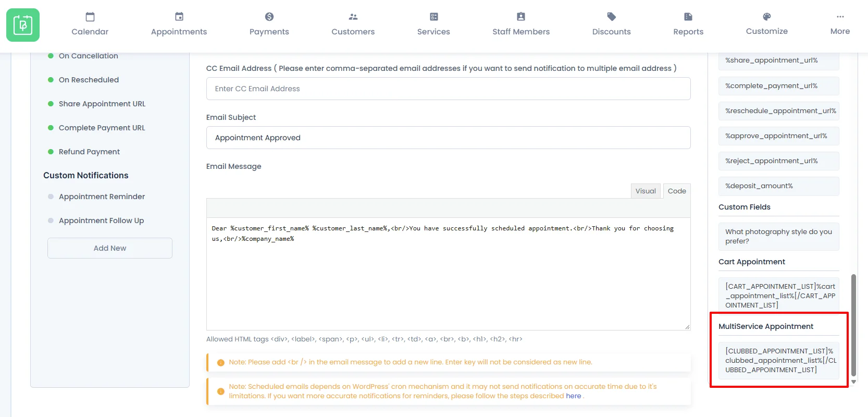Select Appointment Follow Up custom notification
The height and width of the screenshot is (417, 868).
pos(101,220)
